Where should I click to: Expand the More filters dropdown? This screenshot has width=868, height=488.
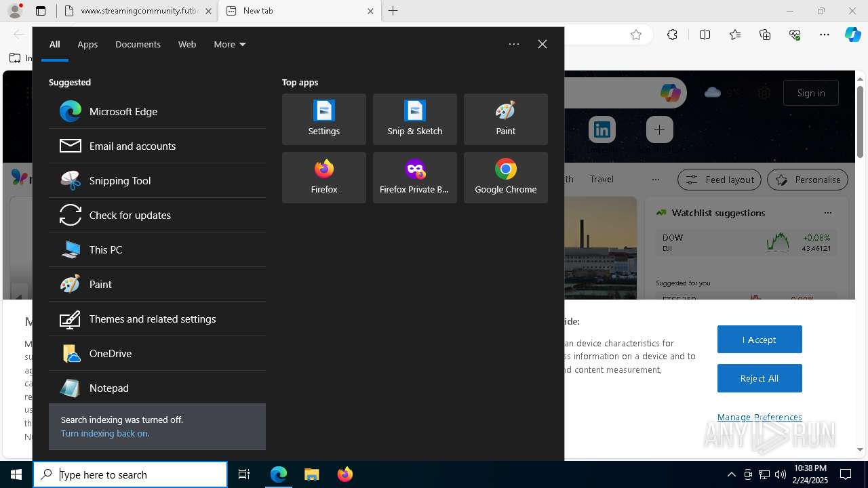tap(230, 44)
